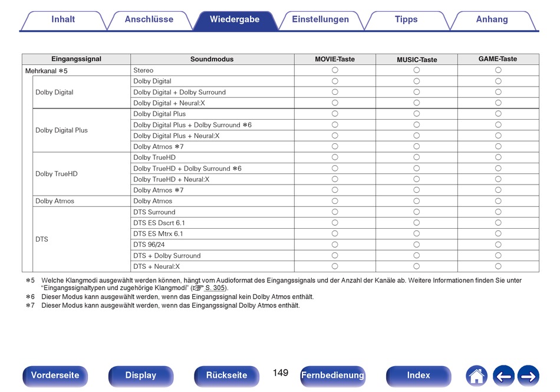Viewport: 560px width, 392px height.
Task: Select the Mehrkanal *5 row label
Action: pos(47,71)
